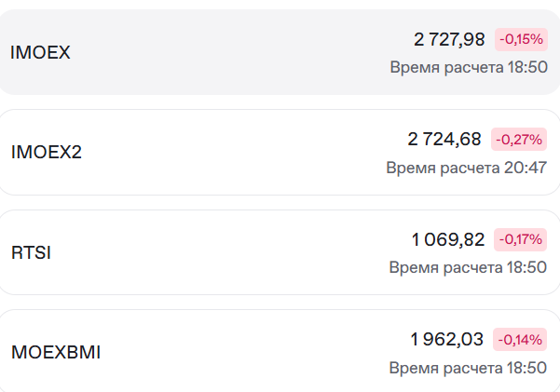
Task: Choose the MOEXBMI index card
Action: 280,351
